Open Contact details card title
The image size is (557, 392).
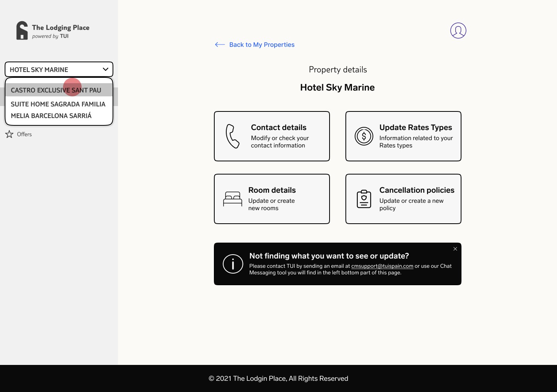(x=278, y=127)
